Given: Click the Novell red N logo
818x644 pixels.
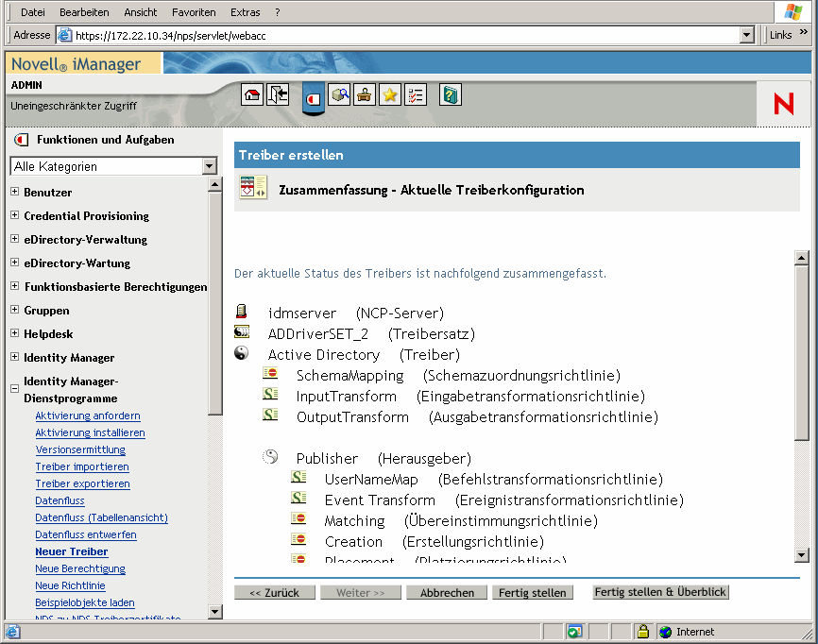Looking at the screenshot, I should click(x=782, y=104).
